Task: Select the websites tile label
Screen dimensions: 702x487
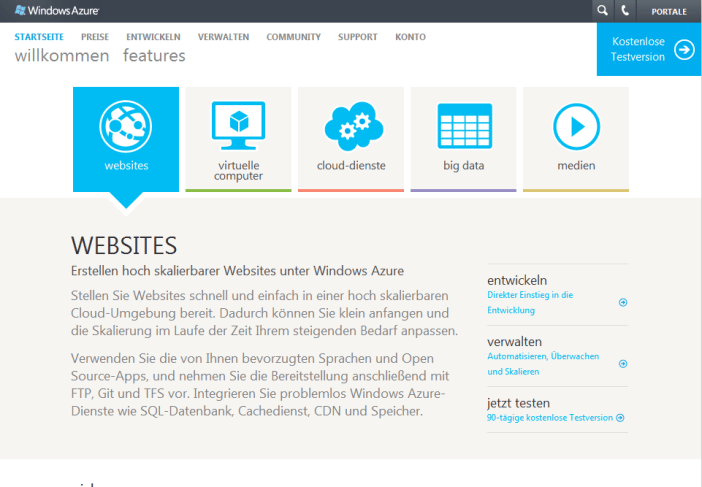Action: [x=126, y=166]
